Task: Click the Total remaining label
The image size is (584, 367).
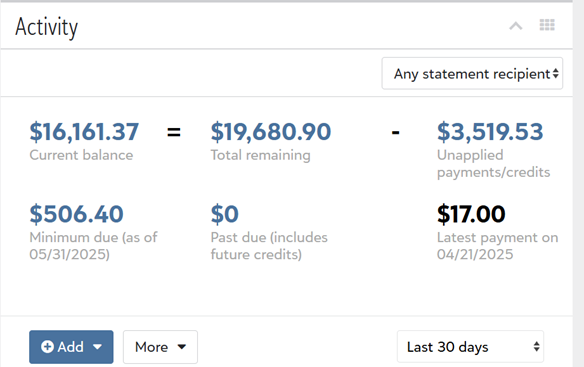Action: 260,155
